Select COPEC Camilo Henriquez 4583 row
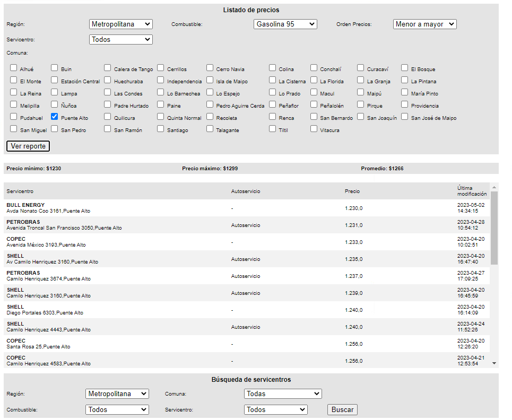Screen dimensions: 512x420 [247, 361]
